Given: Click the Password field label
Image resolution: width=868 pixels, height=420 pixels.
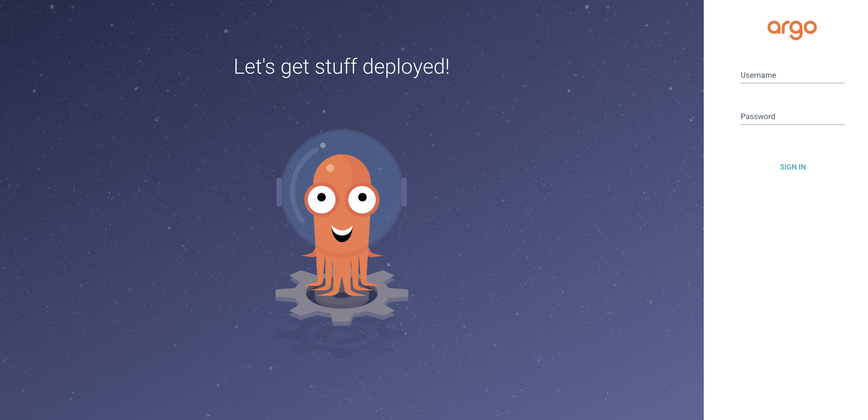Looking at the screenshot, I should click(758, 117).
